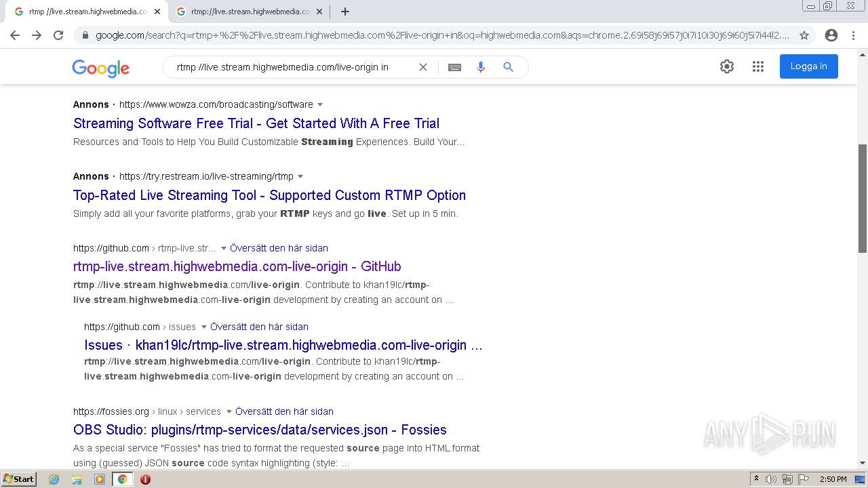Translate the GitHub issues result page
The height and width of the screenshot is (488, 868).
pos(259,327)
